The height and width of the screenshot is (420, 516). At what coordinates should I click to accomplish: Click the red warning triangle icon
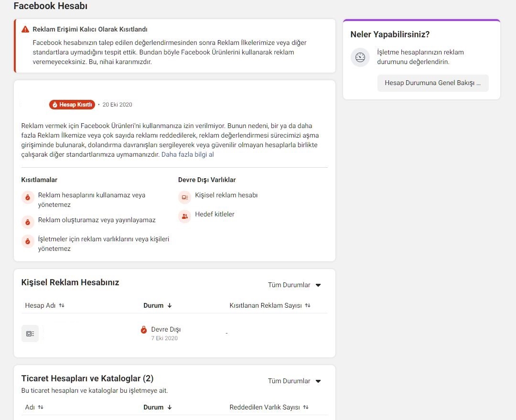pyautogui.click(x=25, y=29)
